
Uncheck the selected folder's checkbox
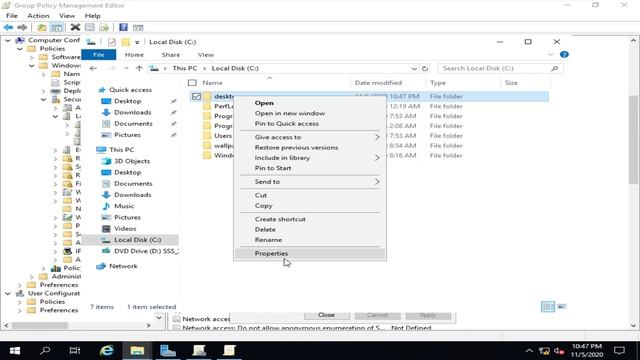point(196,96)
